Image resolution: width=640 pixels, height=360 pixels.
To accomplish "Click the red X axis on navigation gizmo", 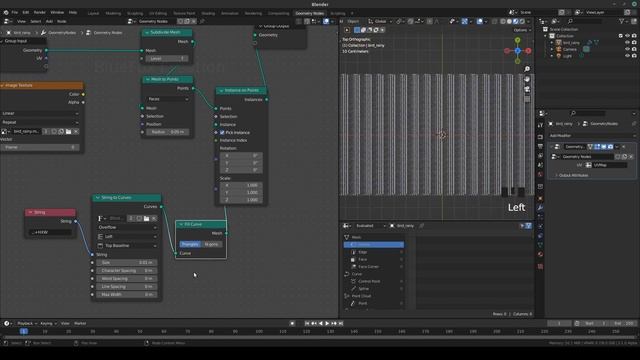I will (528, 51).
